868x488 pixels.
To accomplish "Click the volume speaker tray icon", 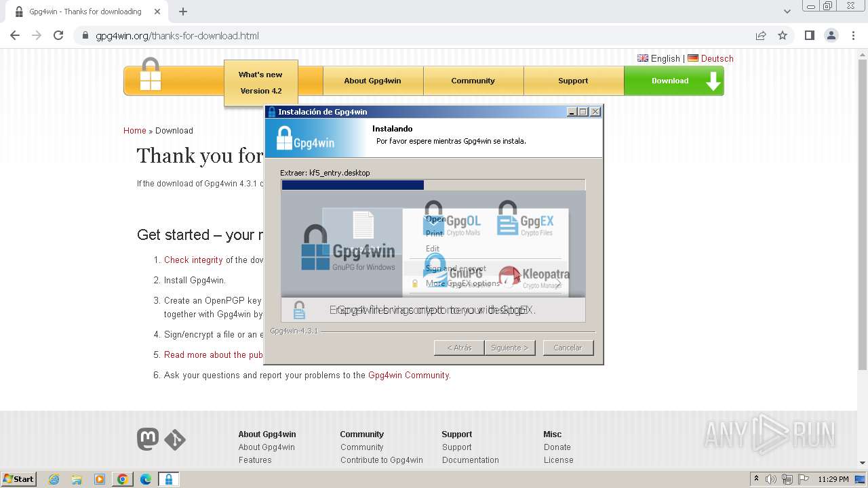I will [x=771, y=479].
